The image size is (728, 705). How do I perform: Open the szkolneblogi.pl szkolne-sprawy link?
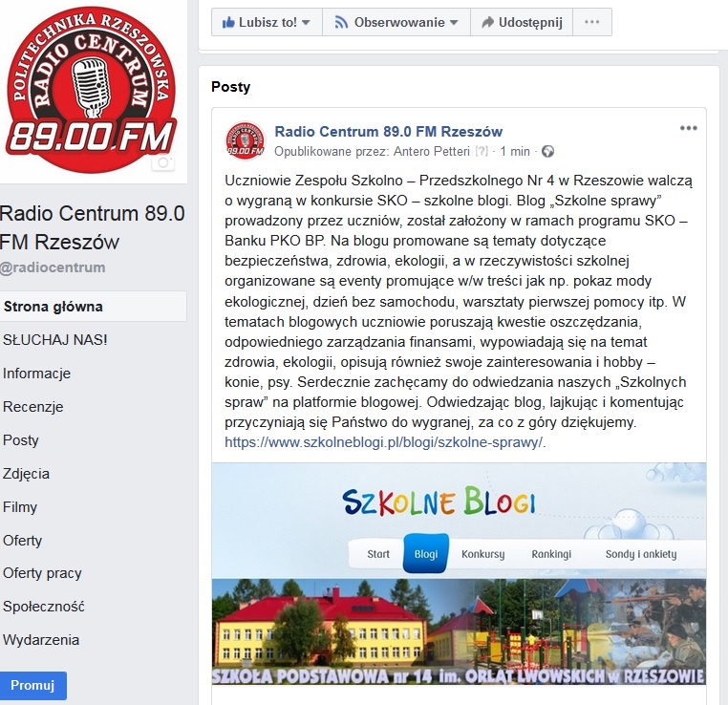(383, 442)
